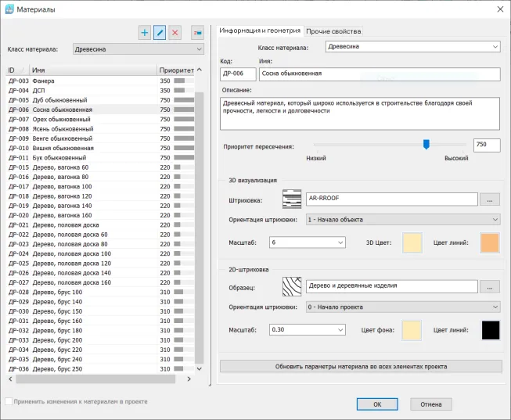Click the rightmost icon in the materials toolbar
Image resolution: width=511 pixels, height=420 pixels.
[x=196, y=32]
